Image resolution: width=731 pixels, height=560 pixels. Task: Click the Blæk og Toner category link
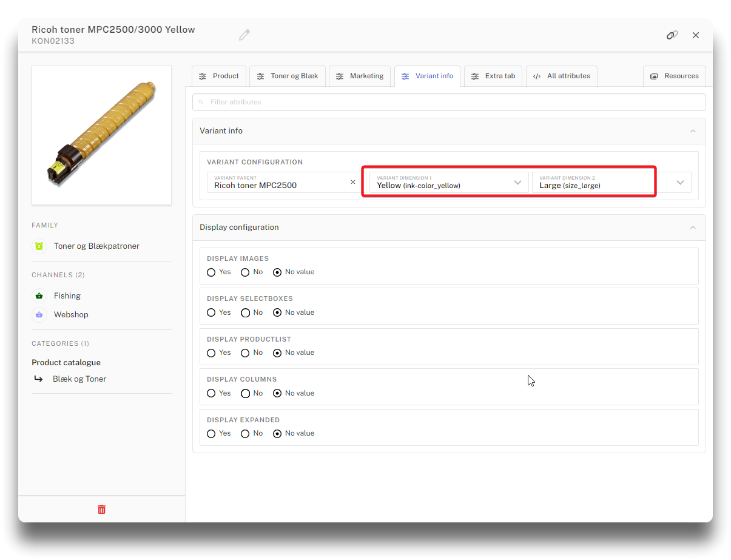79,379
